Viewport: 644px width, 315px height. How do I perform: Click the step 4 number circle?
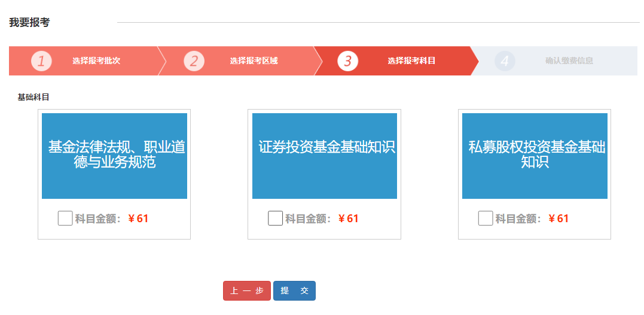505,61
